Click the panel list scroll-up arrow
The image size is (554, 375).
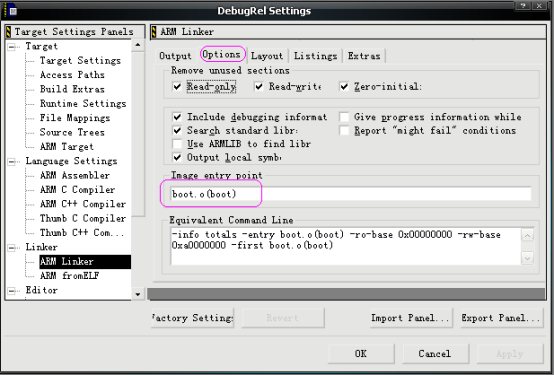click(x=138, y=45)
